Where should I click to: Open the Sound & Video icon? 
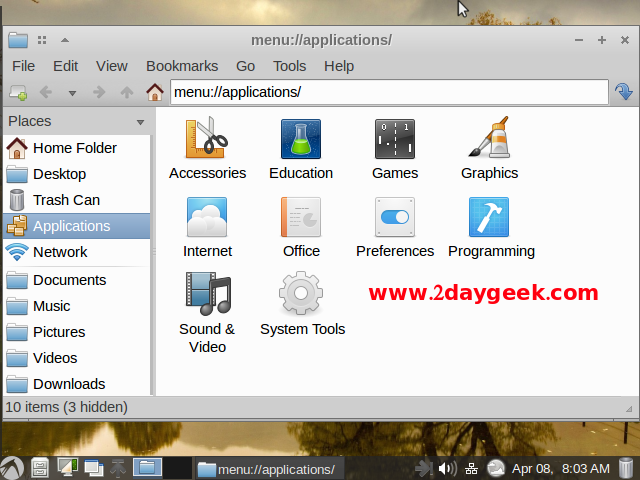207,294
